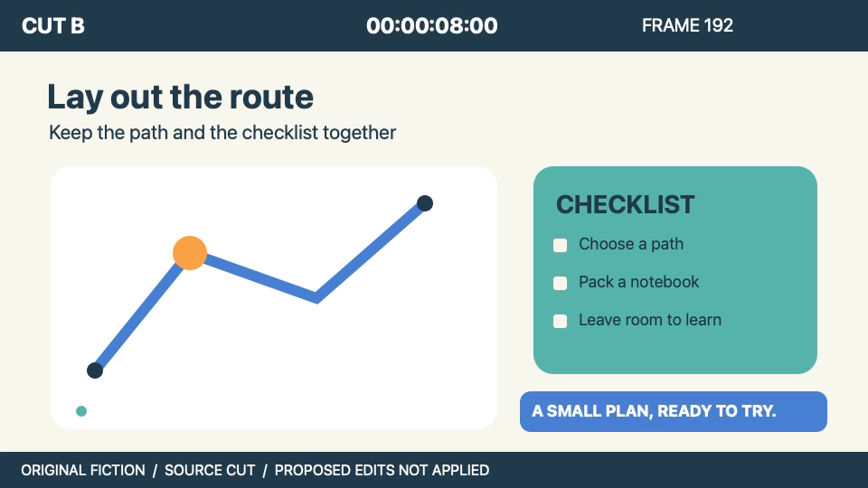Enable the 'Leave room to learn' checkbox
Screen dimensions: 868x488
click(561, 321)
